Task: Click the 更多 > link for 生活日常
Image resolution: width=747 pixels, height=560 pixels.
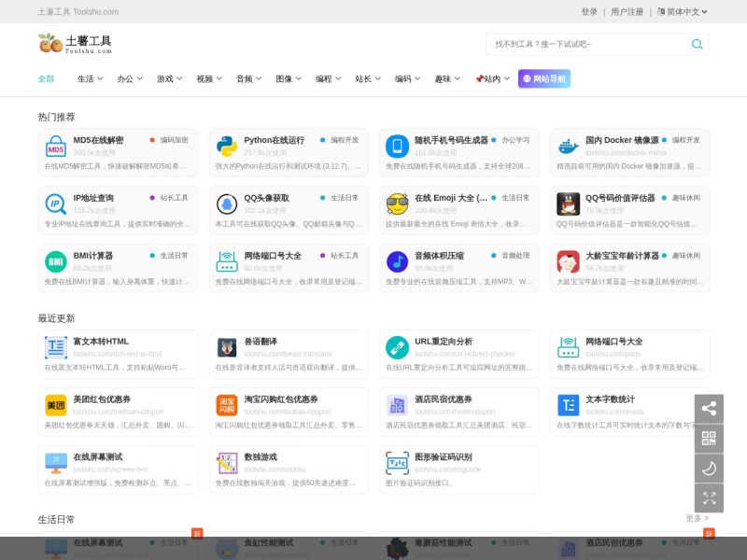Action: 697,518
